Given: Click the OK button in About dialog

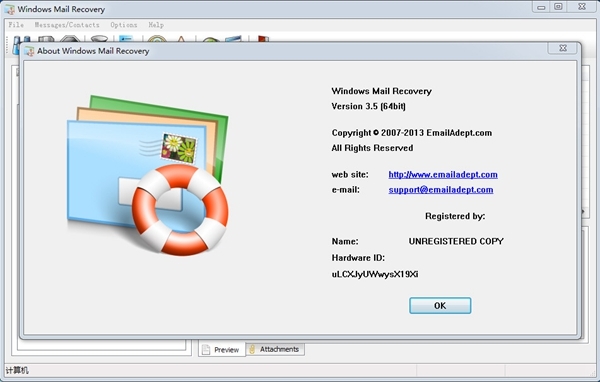Looking at the screenshot, I should point(440,305).
